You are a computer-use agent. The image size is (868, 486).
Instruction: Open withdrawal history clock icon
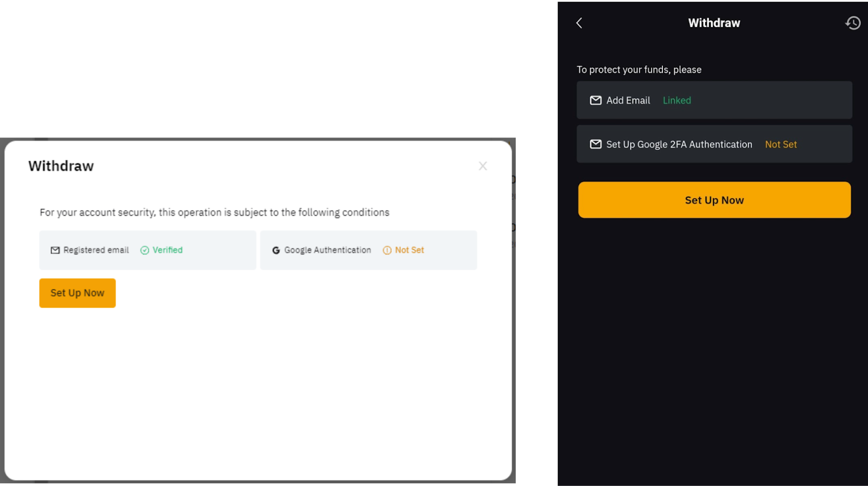tap(853, 23)
